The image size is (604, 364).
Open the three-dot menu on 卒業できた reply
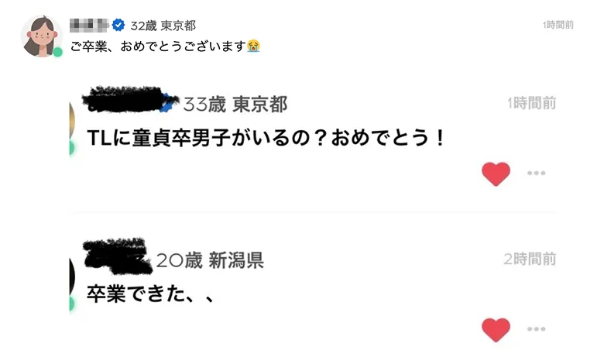(x=536, y=329)
